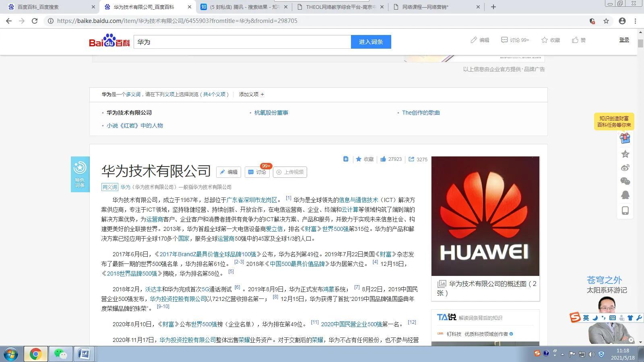Open Sogou wrench toolbox icon
Screen dimensions: 644x362
tap(639, 318)
